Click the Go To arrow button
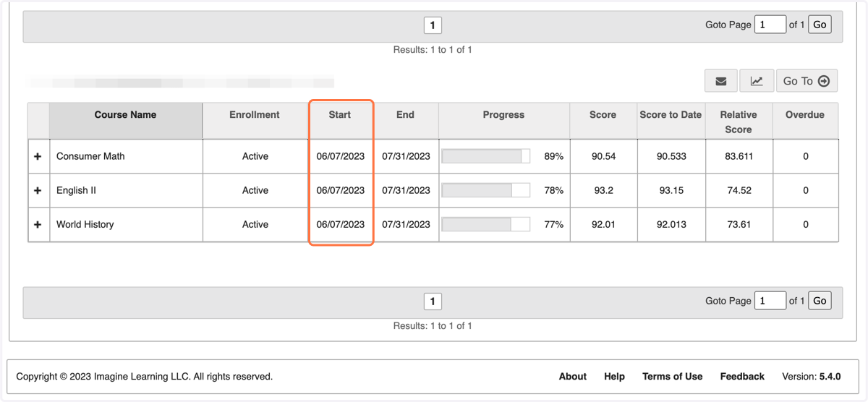868x402 pixels. pyautogui.click(x=807, y=81)
